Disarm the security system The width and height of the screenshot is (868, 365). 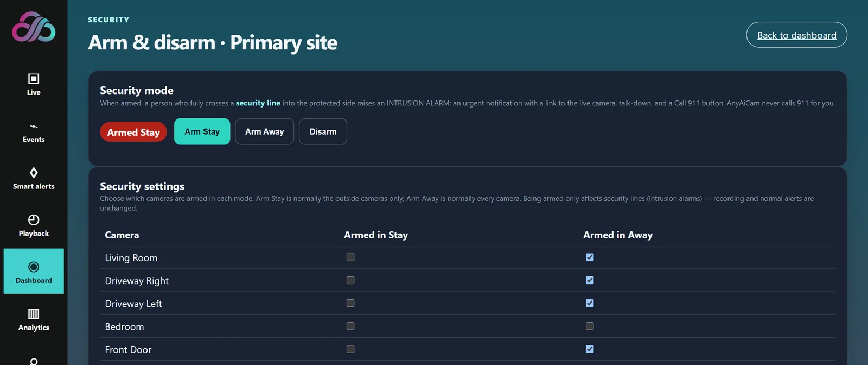323,131
